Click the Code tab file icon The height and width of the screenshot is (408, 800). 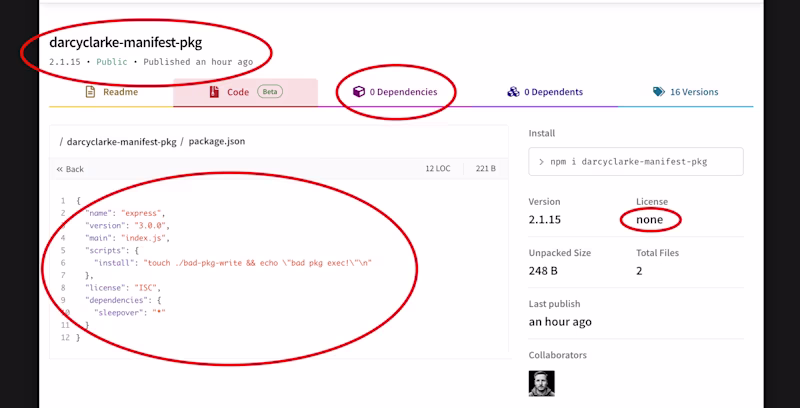[x=214, y=92]
